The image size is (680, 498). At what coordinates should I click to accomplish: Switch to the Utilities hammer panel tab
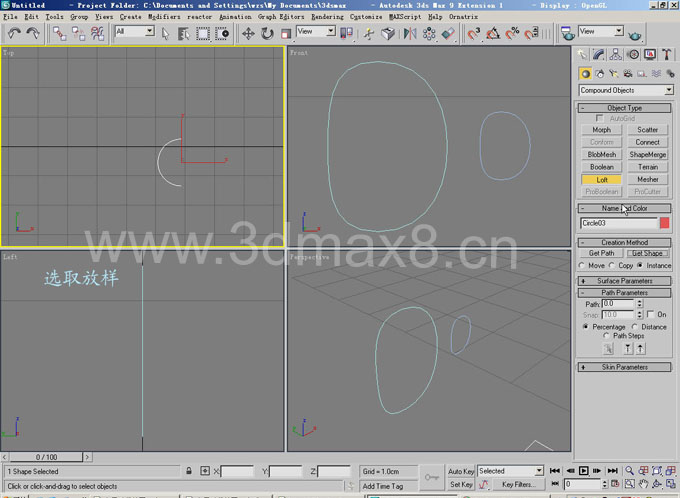point(667,55)
